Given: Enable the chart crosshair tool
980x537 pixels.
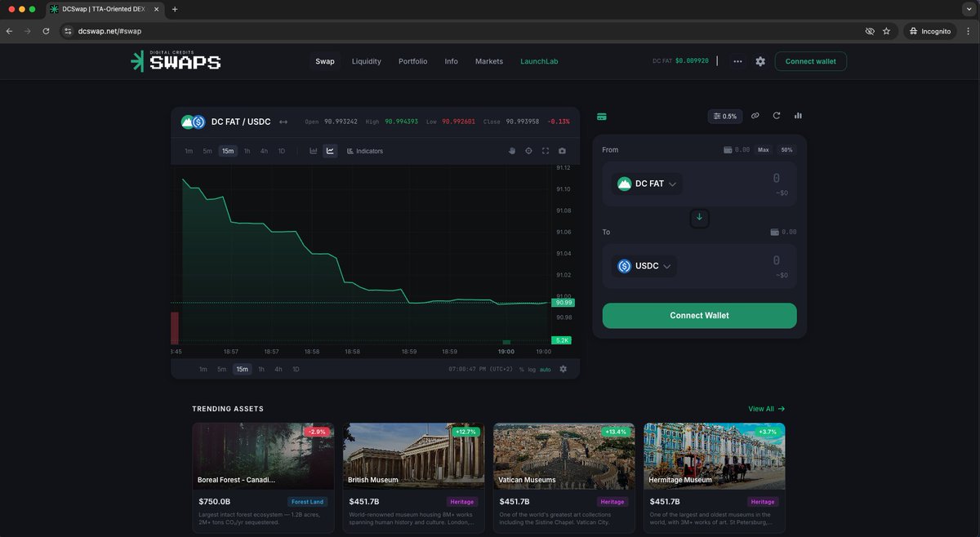Looking at the screenshot, I should 528,151.
